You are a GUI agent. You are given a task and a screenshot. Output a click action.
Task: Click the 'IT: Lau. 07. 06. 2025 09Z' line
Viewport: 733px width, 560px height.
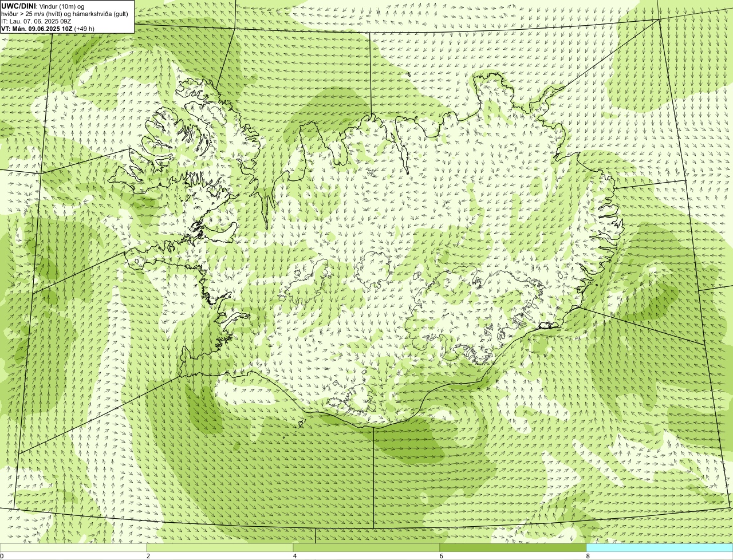(x=36, y=21)
